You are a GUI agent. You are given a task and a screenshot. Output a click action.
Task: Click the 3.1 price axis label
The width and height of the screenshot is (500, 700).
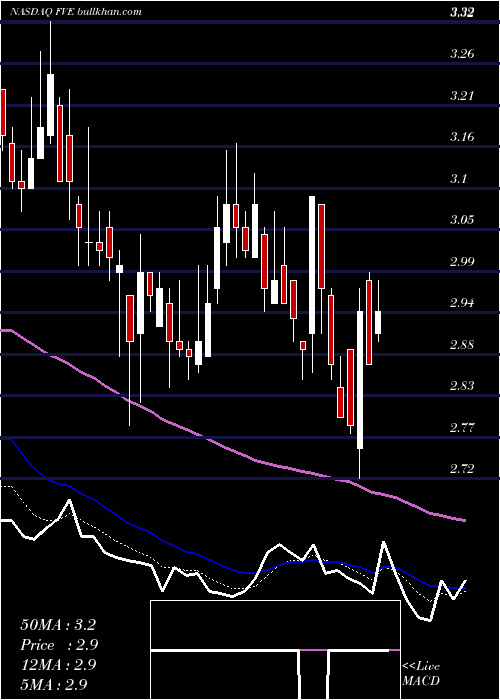point(459,179)
